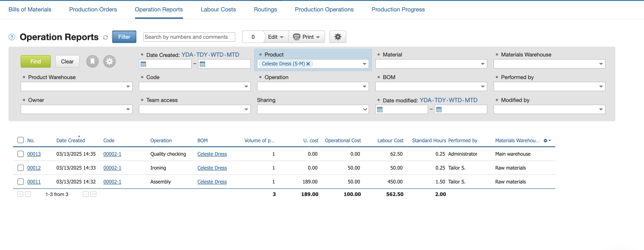Open the Routings tab

[x=265, y=9]
